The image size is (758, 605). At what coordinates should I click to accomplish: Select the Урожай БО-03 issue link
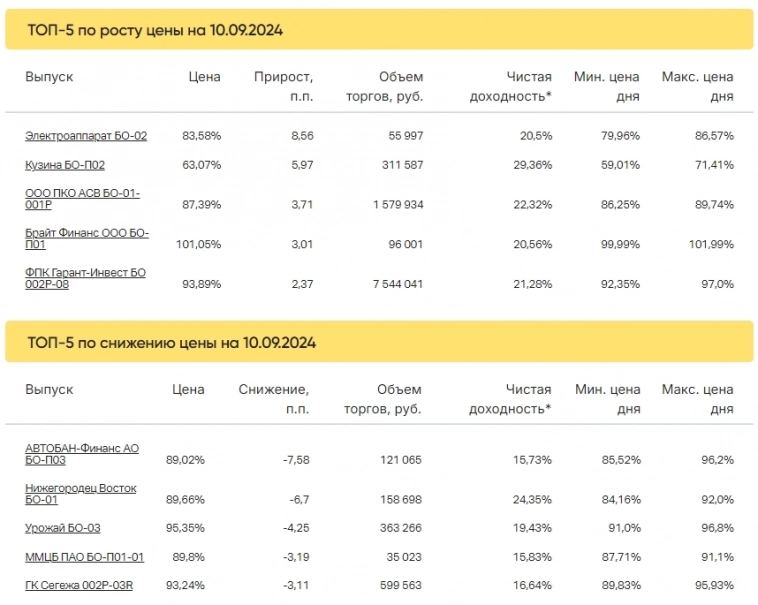click(63, 528)
